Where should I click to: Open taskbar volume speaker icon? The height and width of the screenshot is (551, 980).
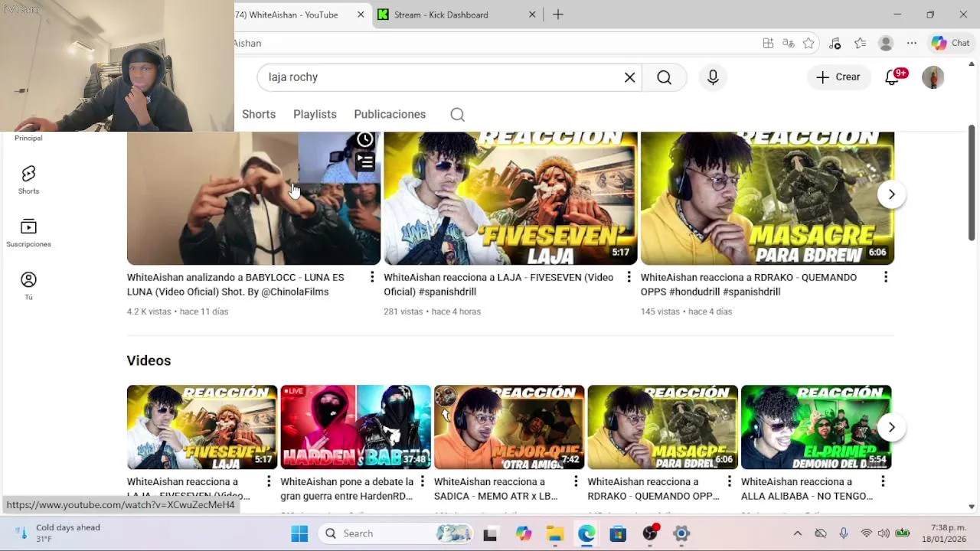pyautogui.click(x=884, y=533)
